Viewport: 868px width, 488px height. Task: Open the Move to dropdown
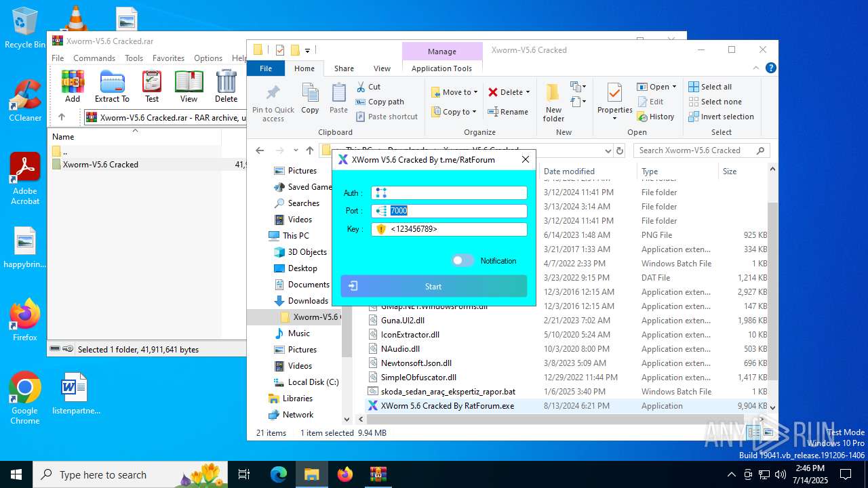point(454,92)
